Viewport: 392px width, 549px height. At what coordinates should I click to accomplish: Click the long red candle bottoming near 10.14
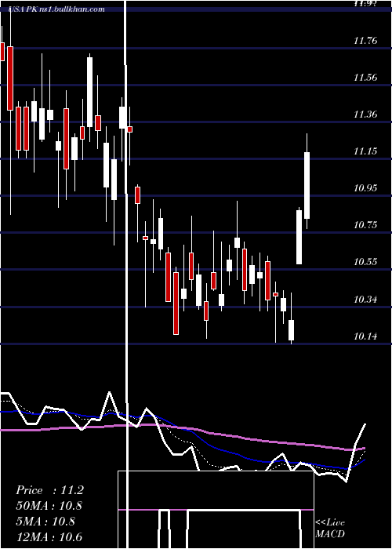[x=176, y=304]
